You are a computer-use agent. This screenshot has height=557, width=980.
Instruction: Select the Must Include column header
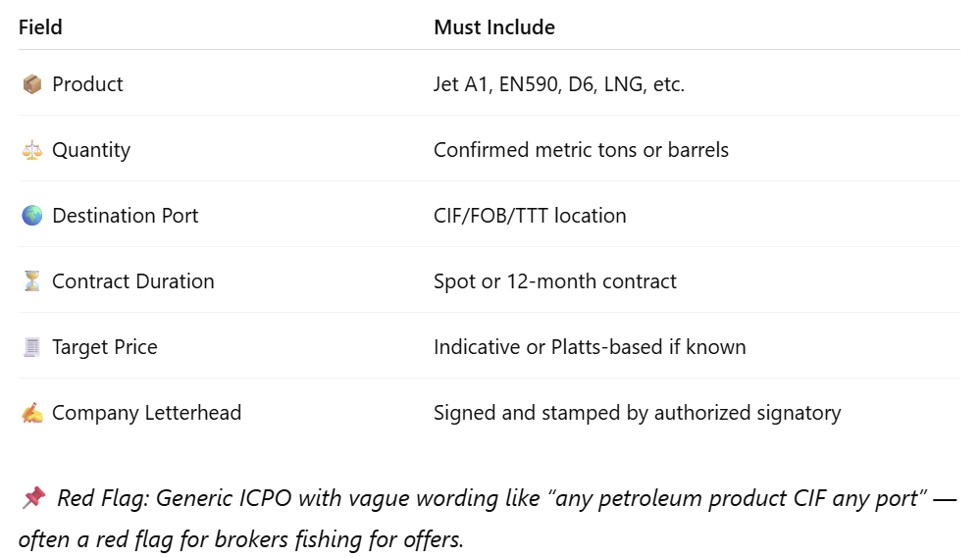[x=494, y=27]
